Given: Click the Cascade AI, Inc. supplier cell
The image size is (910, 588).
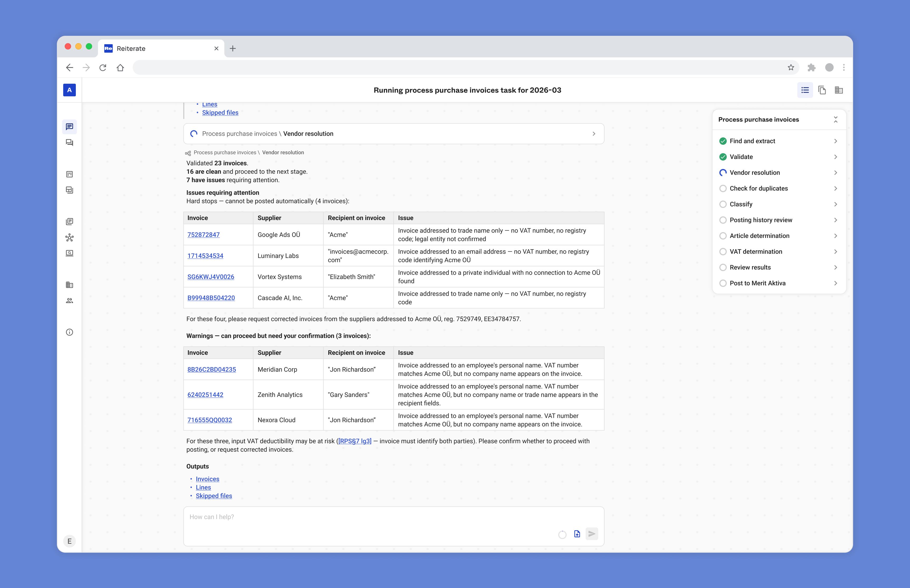Looking at the screenshot, I should (288, 298).
